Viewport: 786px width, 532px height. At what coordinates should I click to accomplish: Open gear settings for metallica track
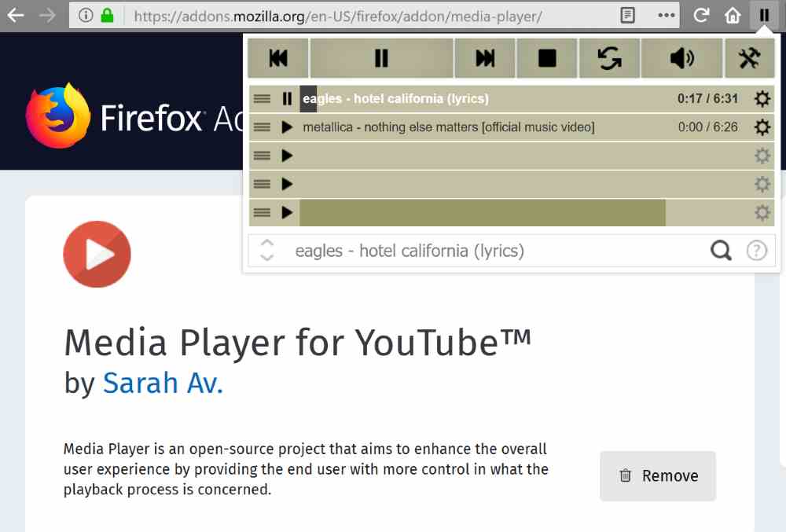point(762,127)
